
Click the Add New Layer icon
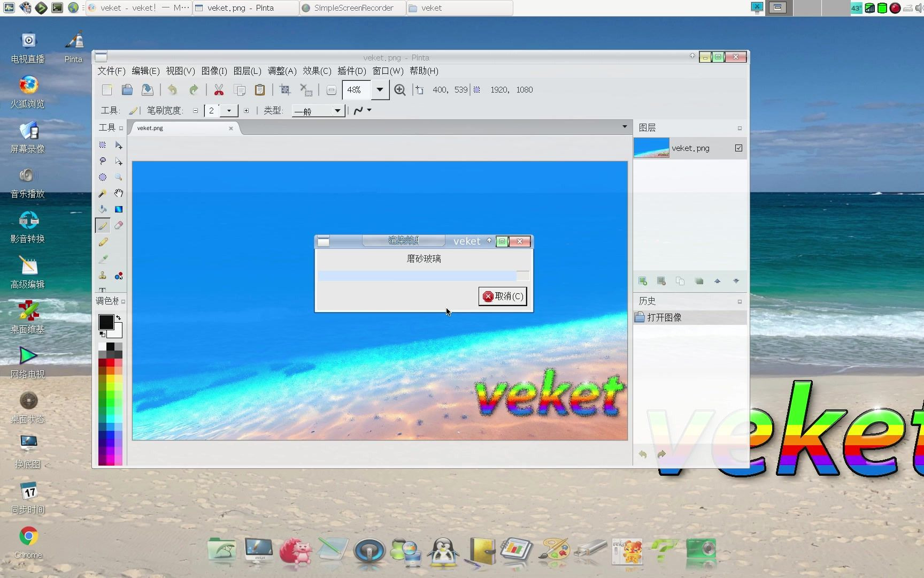coord(643,281)
